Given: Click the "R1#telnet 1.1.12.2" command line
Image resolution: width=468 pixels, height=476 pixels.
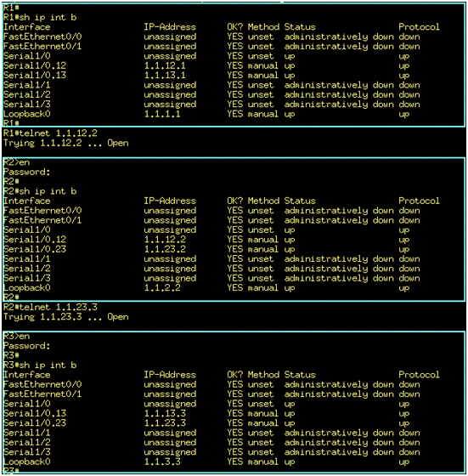Looking at the screenshot, I should coord(50,133).
